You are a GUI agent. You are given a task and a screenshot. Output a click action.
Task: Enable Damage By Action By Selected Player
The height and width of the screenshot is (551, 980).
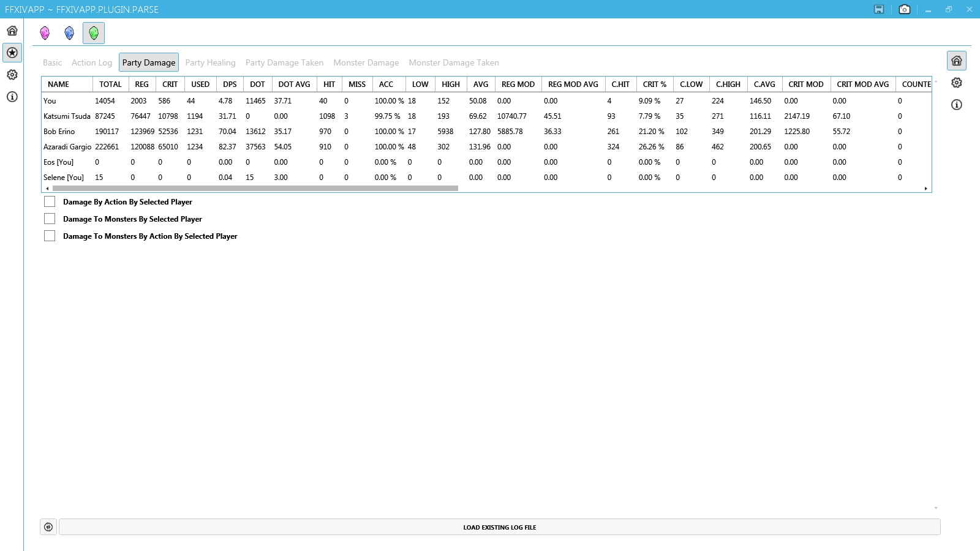coord(50,201)
